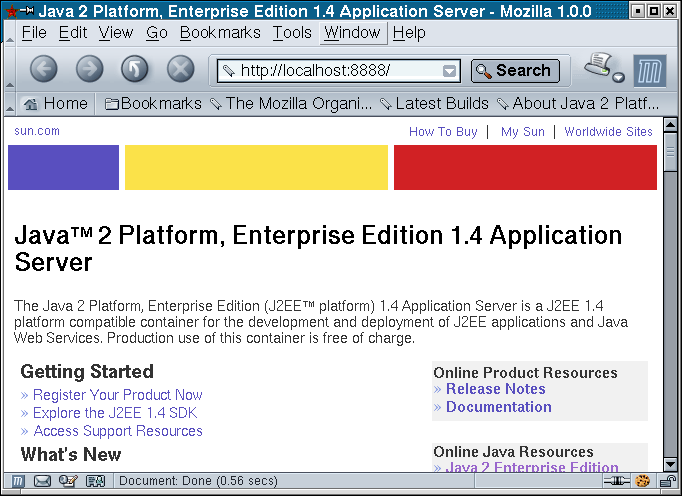The image size is (682, 496).
Task: Click the Mozilla throbber logo
Action: click(x=650, y=71)
